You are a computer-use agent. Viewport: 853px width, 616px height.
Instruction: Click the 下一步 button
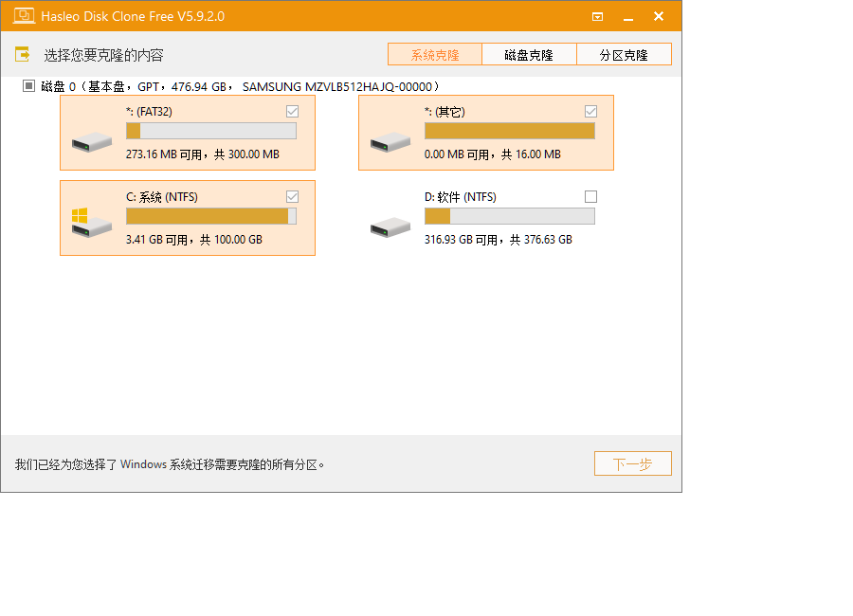point(633,463)
